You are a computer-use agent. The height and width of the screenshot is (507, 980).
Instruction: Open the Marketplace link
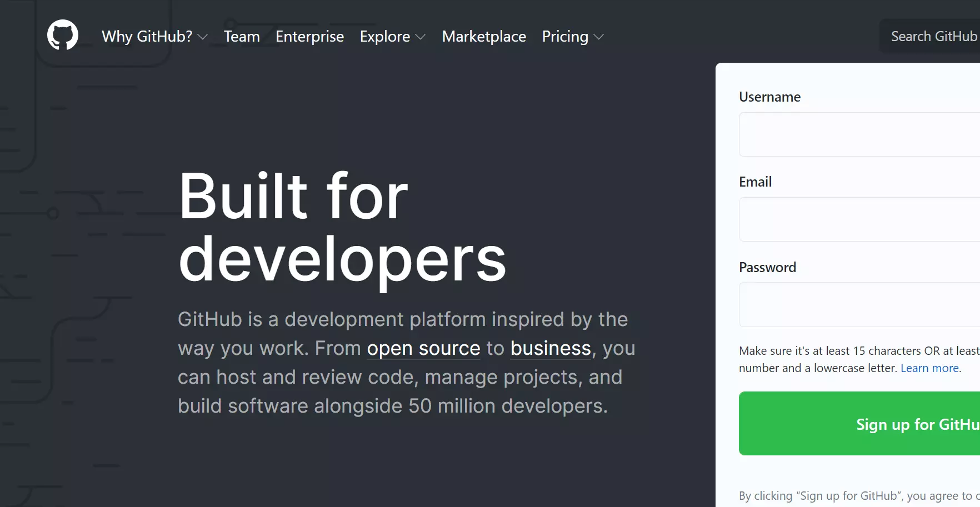click(484, 37)
